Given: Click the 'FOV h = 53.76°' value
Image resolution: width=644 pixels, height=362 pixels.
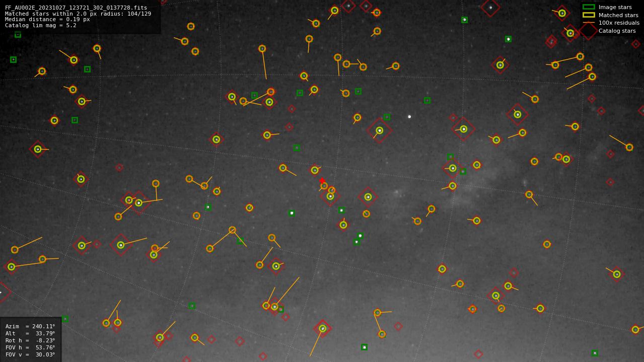Looking at the screenshot, I should (30, 347).
